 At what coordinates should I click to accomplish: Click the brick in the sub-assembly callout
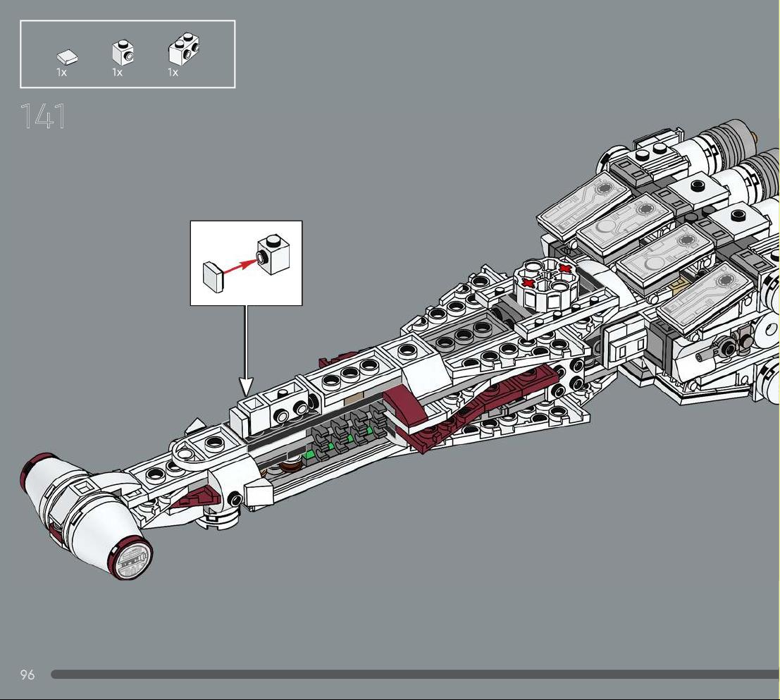click(x=273, y=254)
